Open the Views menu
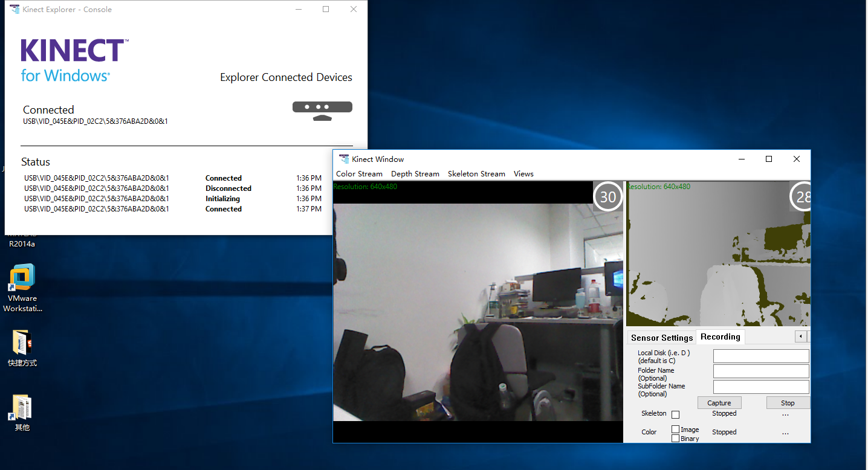Viewport: 868px width, 470px height. coord(523,173)
